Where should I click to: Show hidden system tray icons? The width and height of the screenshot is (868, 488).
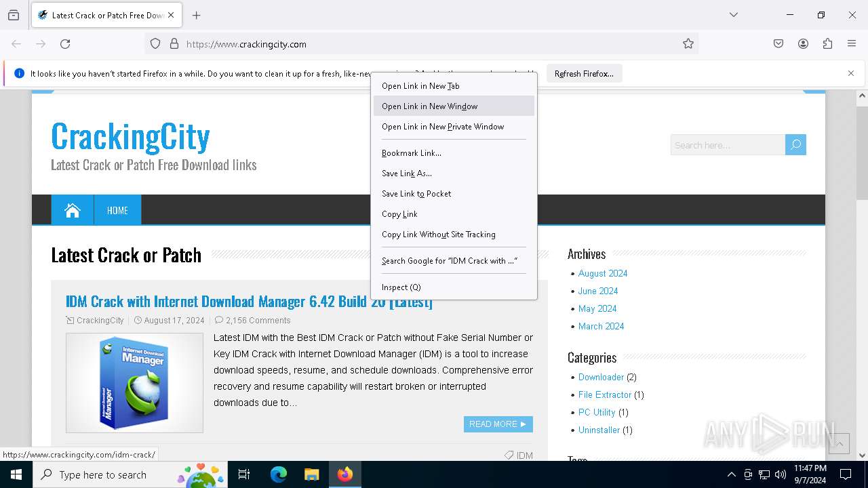[731, 474]
